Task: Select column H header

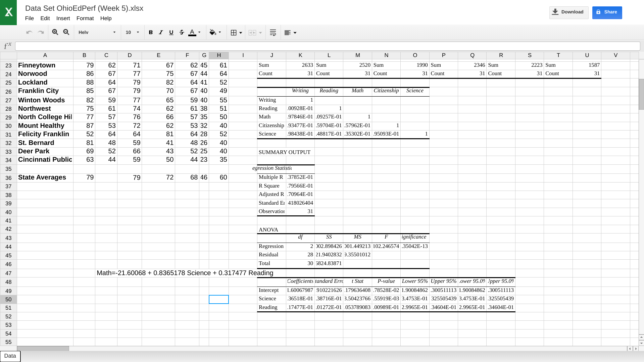Action: click(219, 55)
